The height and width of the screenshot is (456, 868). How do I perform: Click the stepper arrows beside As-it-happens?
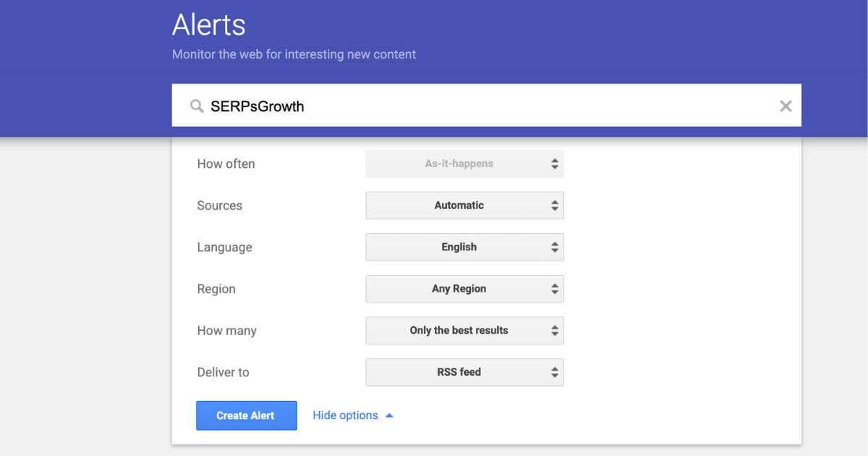tap(555, 163)
